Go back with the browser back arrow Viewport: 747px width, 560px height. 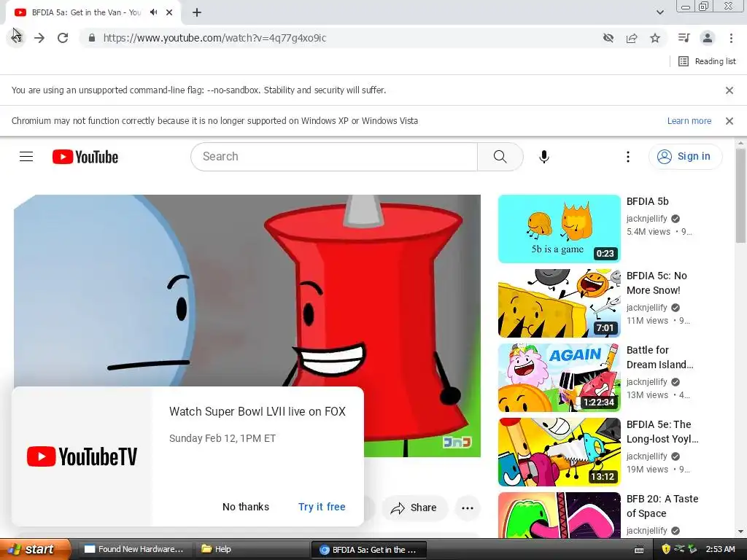[x=16, y=38]
